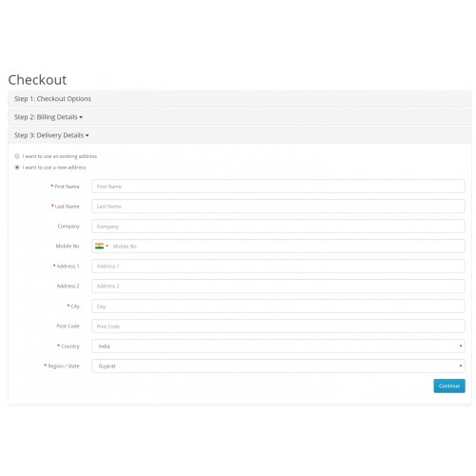
Task: Open the Region / State dropdown showing Gujarat
Action: point(278,366)
